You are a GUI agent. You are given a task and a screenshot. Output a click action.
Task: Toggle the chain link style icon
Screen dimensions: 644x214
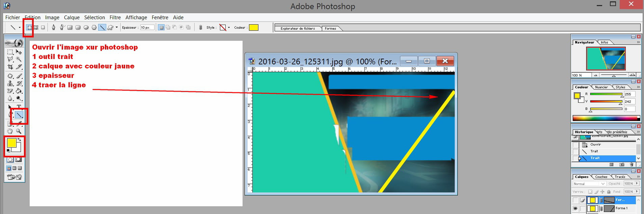(201, 27)
